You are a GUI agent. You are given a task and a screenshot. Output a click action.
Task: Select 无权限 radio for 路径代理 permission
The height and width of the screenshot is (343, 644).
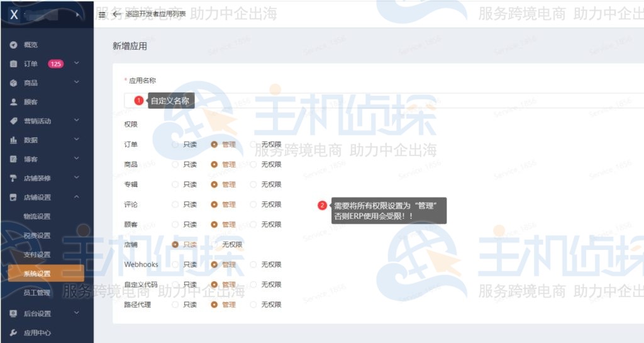pyautogui.click(x=253, y=305)
